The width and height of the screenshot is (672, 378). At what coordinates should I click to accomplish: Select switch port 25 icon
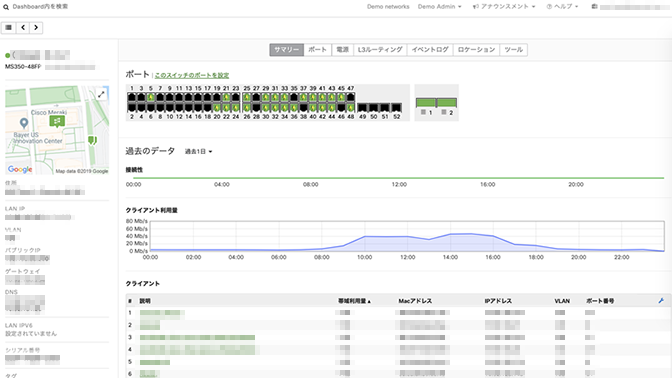pyautogui.click(x=247, y=97)
